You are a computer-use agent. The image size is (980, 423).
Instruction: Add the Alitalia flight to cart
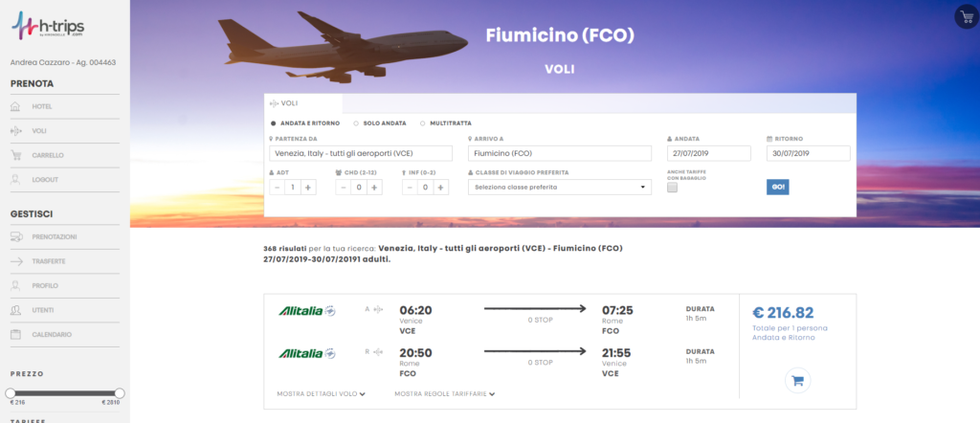point(797,381)
